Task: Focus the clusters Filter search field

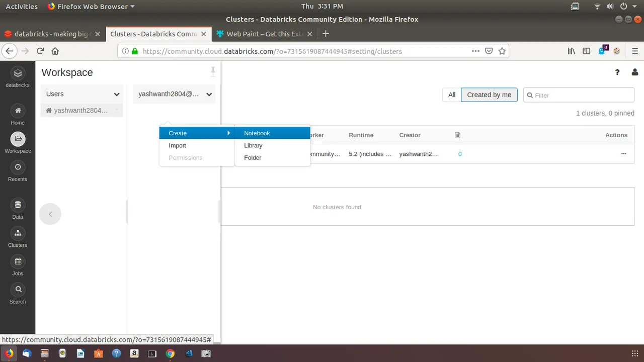Action: (x=579, y=95)
